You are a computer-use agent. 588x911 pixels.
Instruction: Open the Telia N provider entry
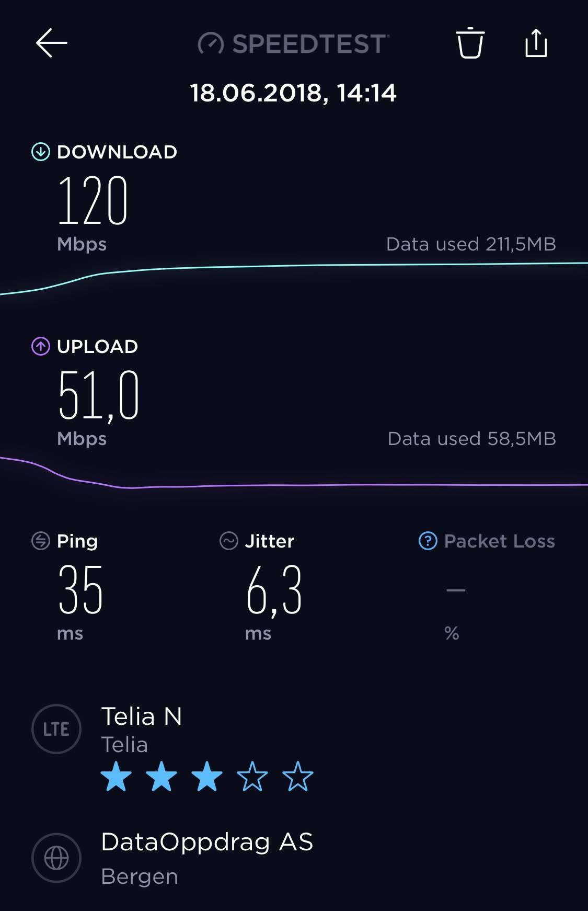[142, 716]
